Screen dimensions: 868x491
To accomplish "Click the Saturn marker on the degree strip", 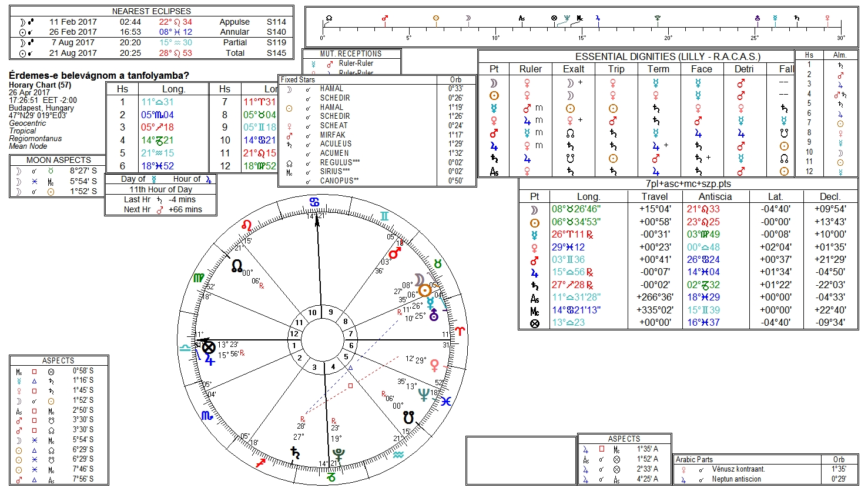I will point(797,18).
